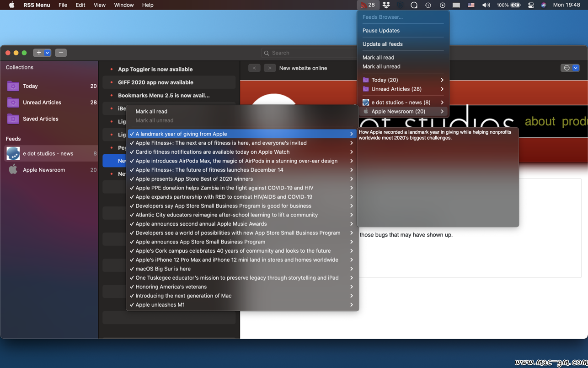Open the Edit menu
588x368 pixels.
[80, 5]
